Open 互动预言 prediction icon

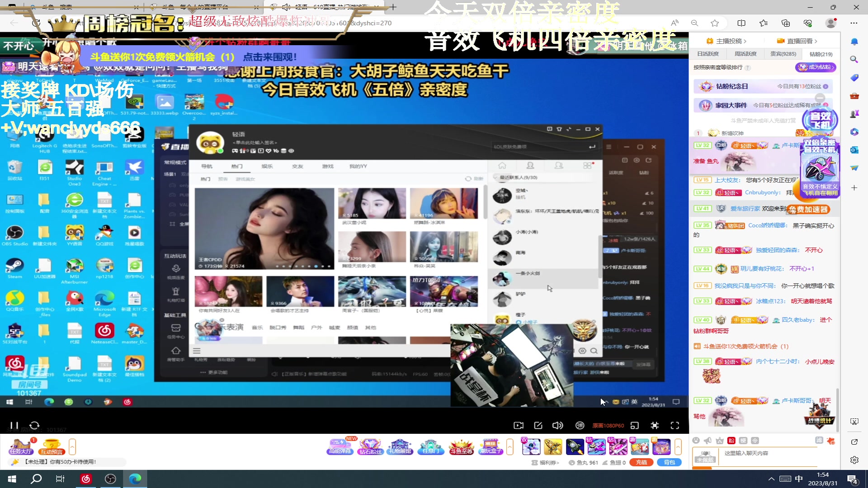pyautogui.click(x=52, y=447)
